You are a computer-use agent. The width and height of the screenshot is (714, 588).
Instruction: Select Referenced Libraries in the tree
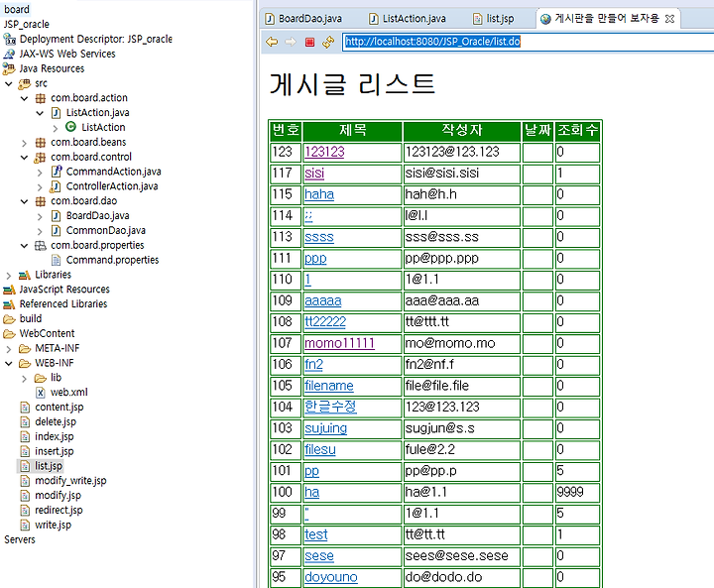pyautogui.click(x=62, y=303)
